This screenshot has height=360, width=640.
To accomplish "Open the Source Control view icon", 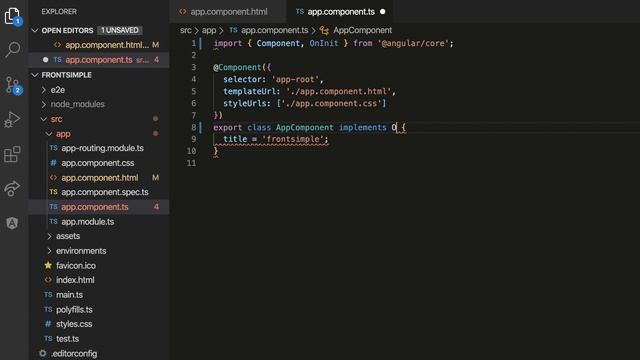I will [x=13, y=85].
